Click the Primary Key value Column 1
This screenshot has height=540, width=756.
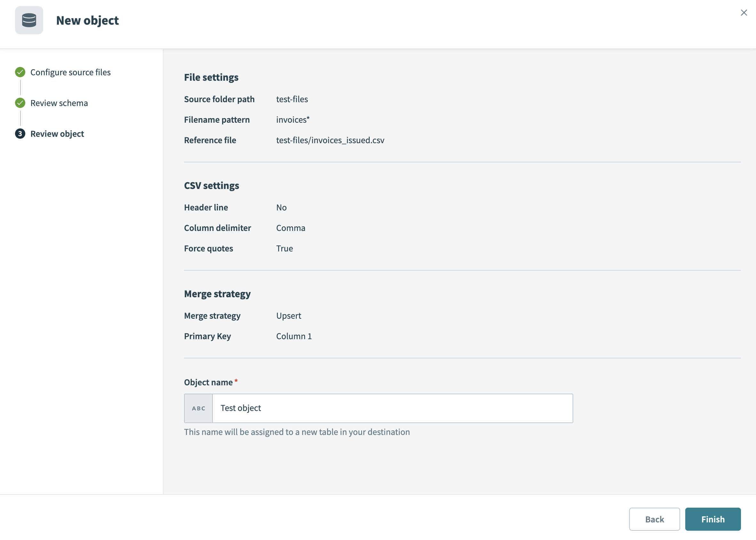point(294,336)
